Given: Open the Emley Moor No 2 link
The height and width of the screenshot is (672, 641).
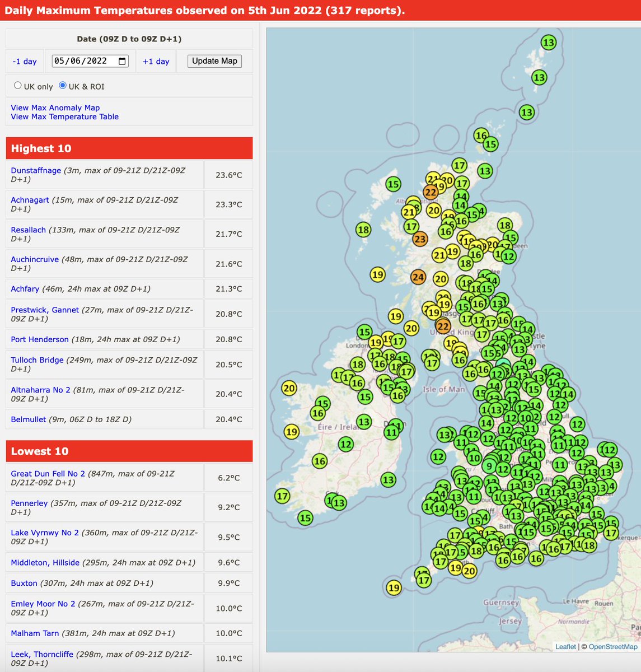Looking at the screenshot, I should click(43, 604).
